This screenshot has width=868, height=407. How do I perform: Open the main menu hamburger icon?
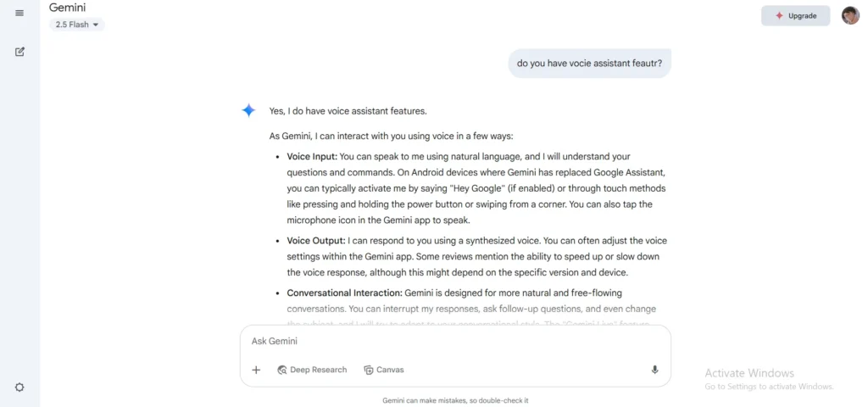tap(19, 13)
